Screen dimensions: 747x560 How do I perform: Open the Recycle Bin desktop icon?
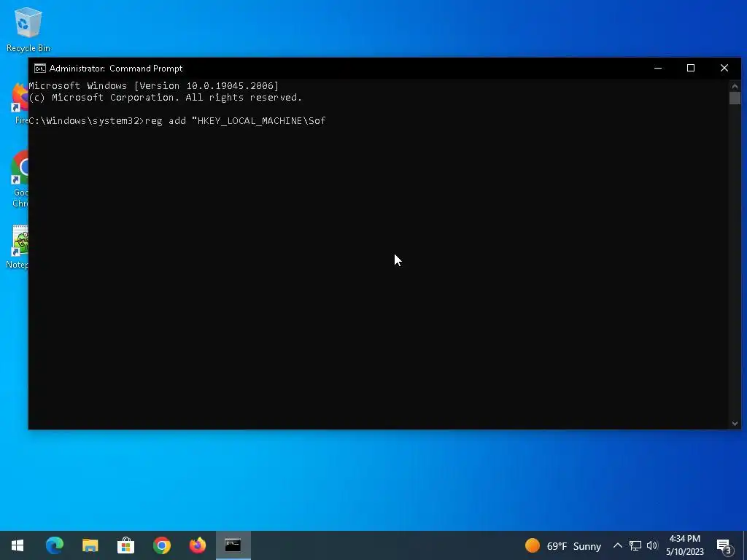[28, 29]
